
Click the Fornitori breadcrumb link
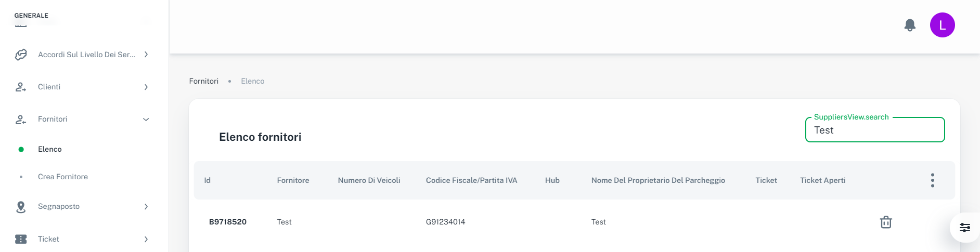(x=204, y=81)
